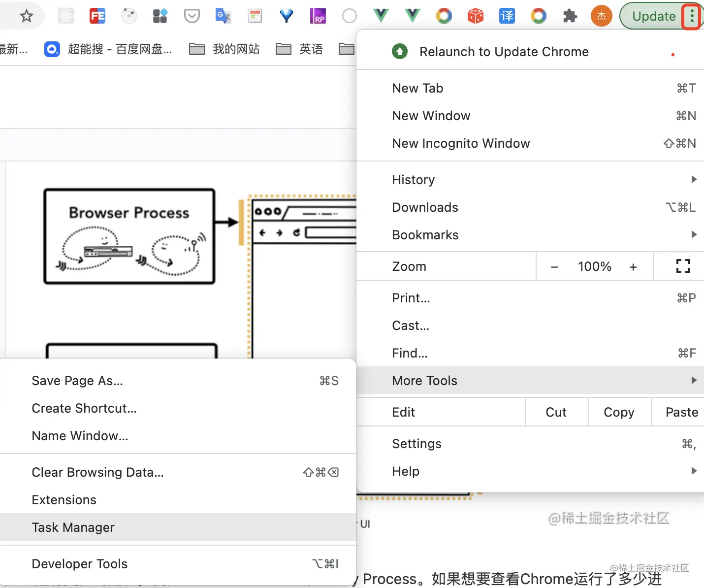Screen dimensions: 704x588
Task: Open Settings from the Chrome menu
Action: click(530, 444)
